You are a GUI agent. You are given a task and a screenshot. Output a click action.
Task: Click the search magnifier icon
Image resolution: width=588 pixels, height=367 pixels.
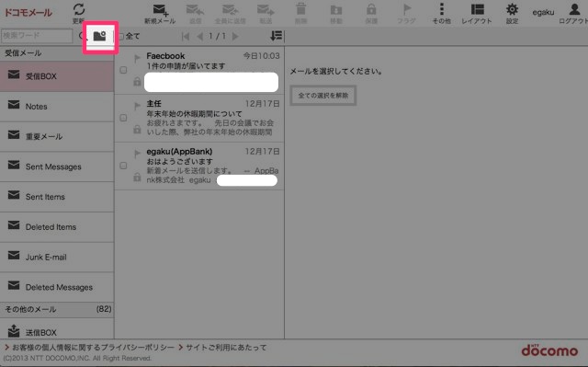[x=83, y=36]
